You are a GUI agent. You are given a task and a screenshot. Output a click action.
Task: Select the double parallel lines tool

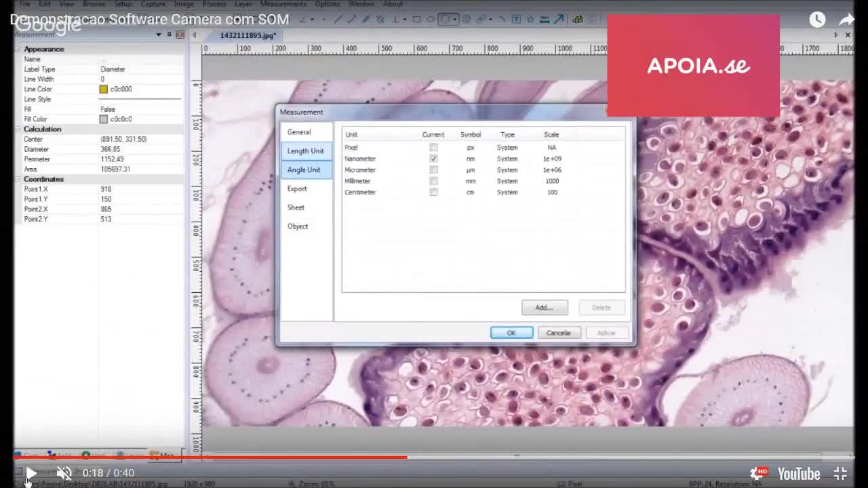tap(380, 20)
